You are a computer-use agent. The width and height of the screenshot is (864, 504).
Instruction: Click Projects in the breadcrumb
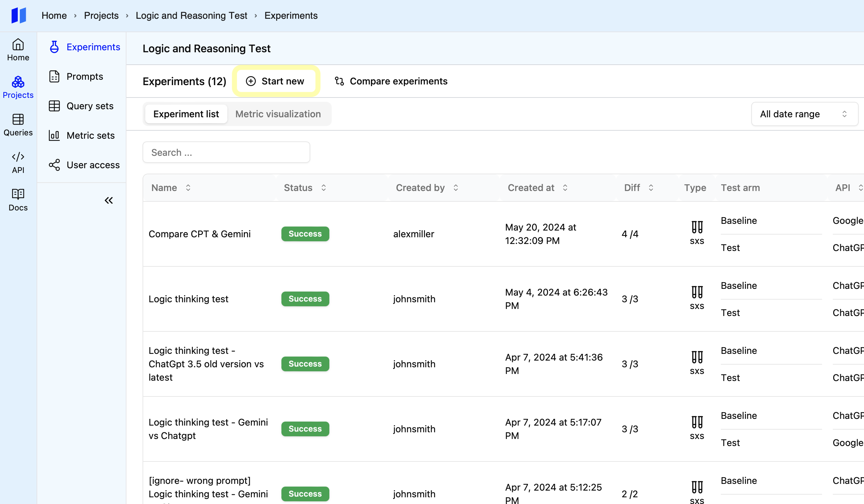101,15
